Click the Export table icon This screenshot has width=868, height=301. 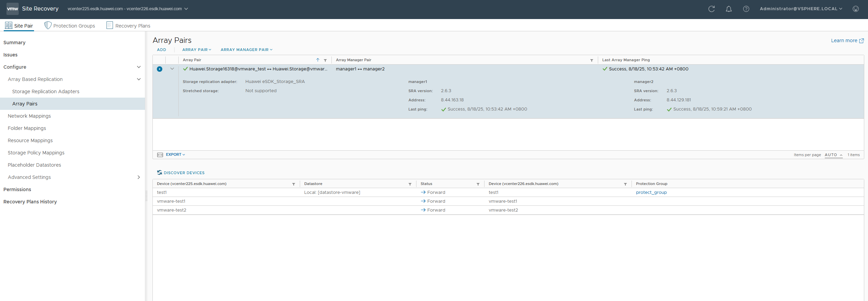[x=160, y=155]
